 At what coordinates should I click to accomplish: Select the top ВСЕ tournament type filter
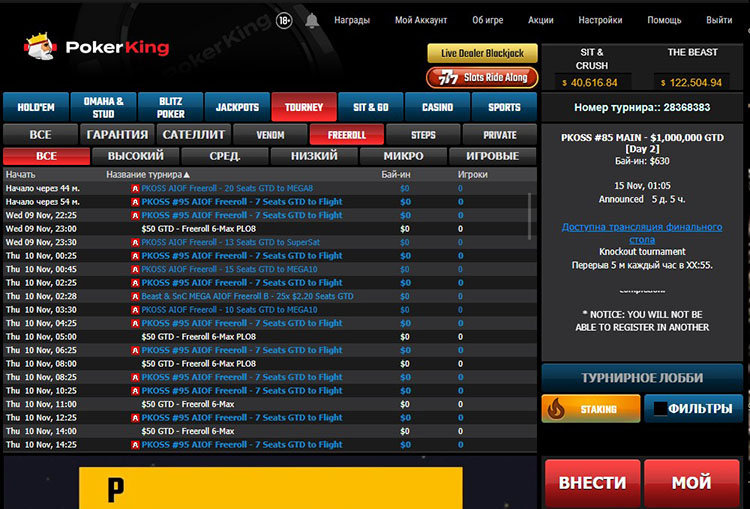40,134
